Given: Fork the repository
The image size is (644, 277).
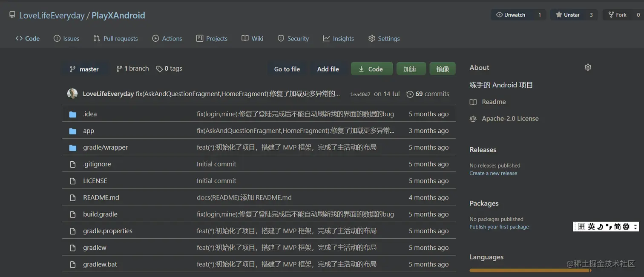Looking at the screenshot, I should click(618, 15).
